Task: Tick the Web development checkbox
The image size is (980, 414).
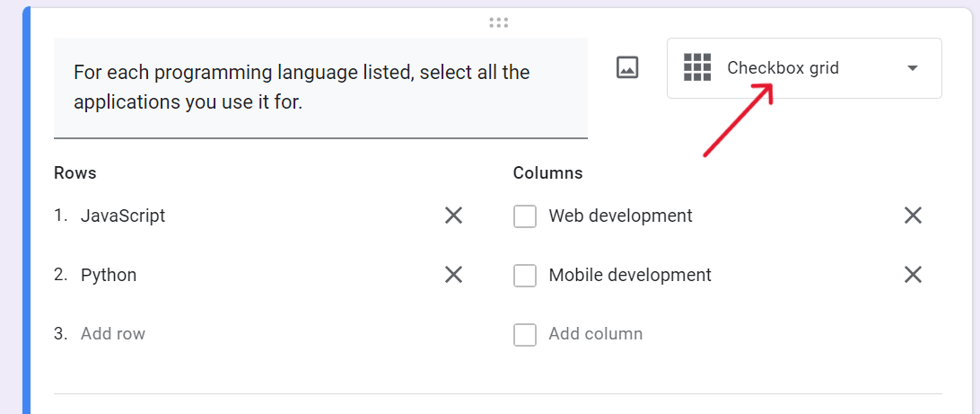Action: pos(525,216)
